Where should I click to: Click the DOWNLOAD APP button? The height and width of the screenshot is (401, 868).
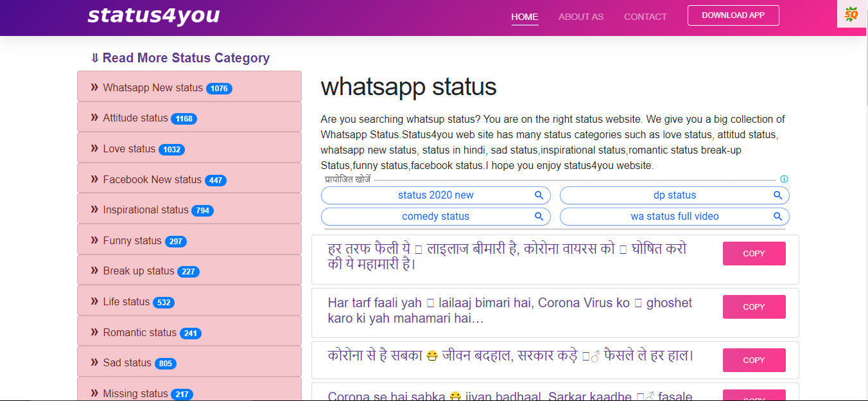[x=733, y=15]
